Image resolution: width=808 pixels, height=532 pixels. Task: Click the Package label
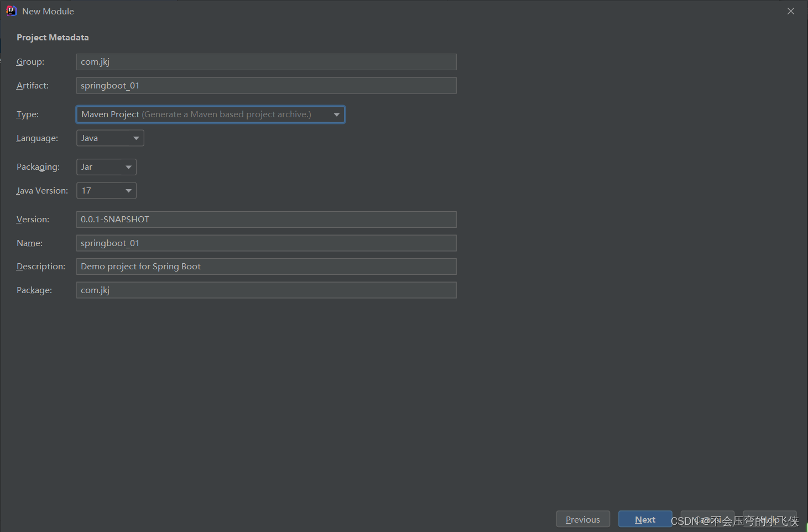coord(34,290)
